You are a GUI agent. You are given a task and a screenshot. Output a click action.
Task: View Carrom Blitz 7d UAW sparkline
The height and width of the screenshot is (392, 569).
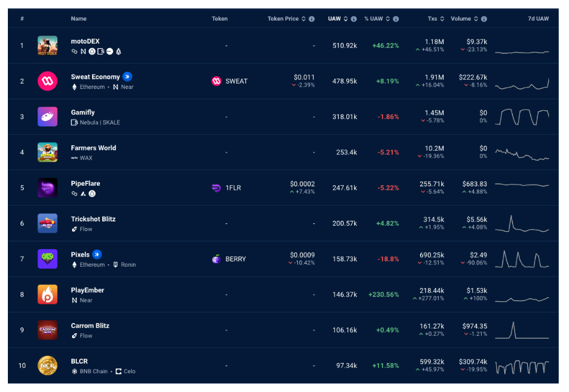click(522, 330)
